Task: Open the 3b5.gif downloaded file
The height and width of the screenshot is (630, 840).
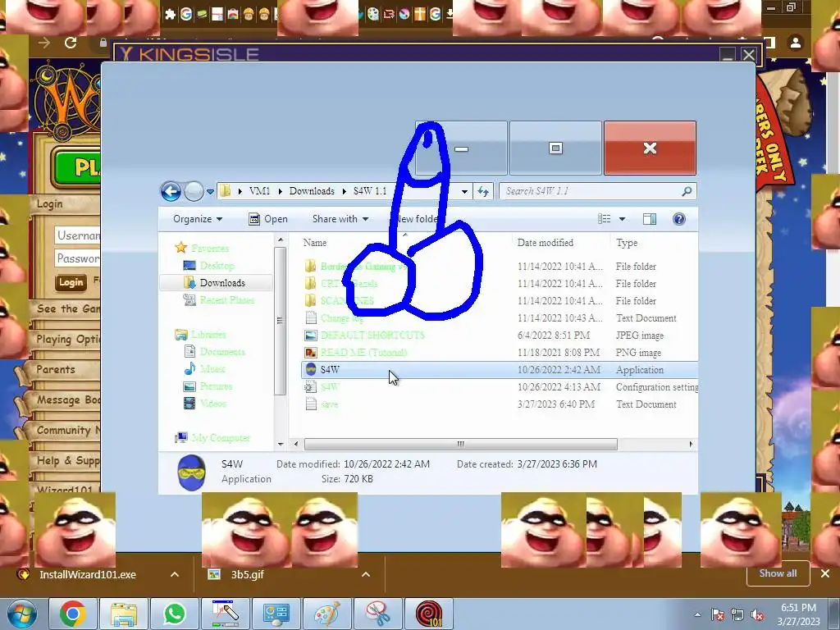Action: click(247, 574)
